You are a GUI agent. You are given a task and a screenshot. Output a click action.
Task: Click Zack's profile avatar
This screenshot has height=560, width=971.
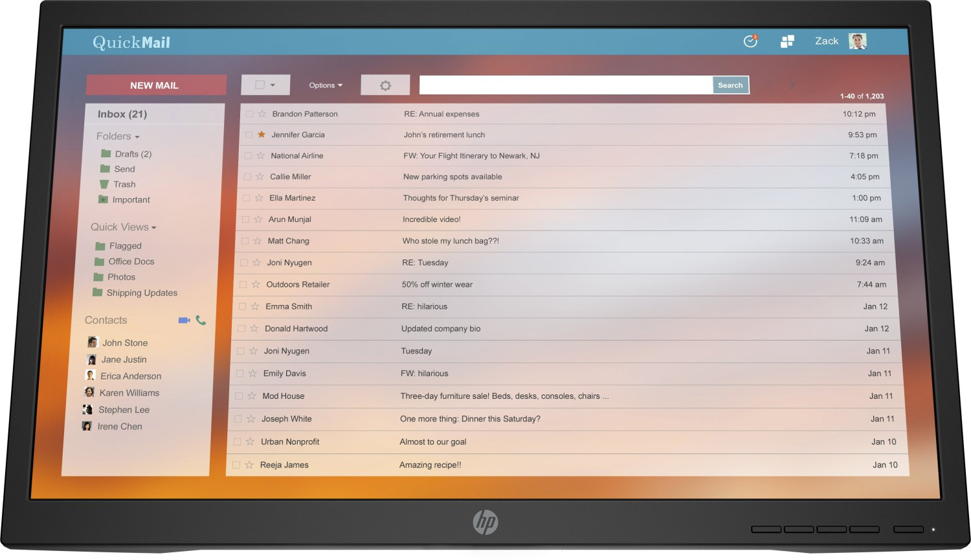[x=857, y=41]
